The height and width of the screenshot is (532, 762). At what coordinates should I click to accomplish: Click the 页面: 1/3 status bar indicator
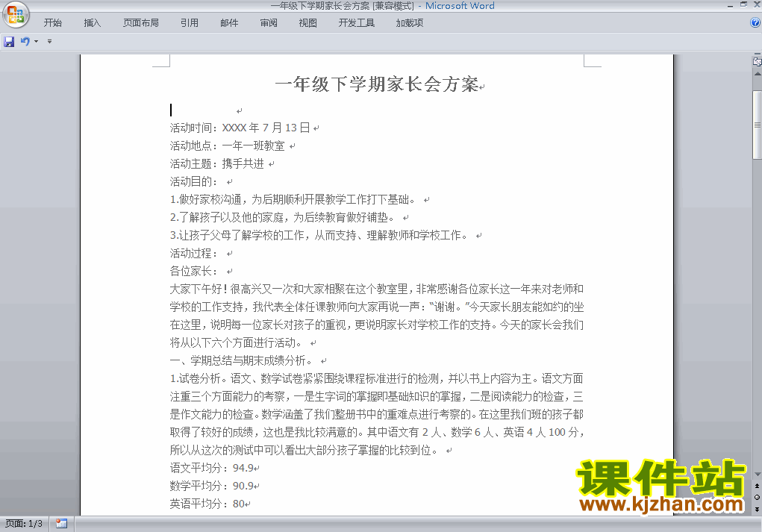point(24,524)
